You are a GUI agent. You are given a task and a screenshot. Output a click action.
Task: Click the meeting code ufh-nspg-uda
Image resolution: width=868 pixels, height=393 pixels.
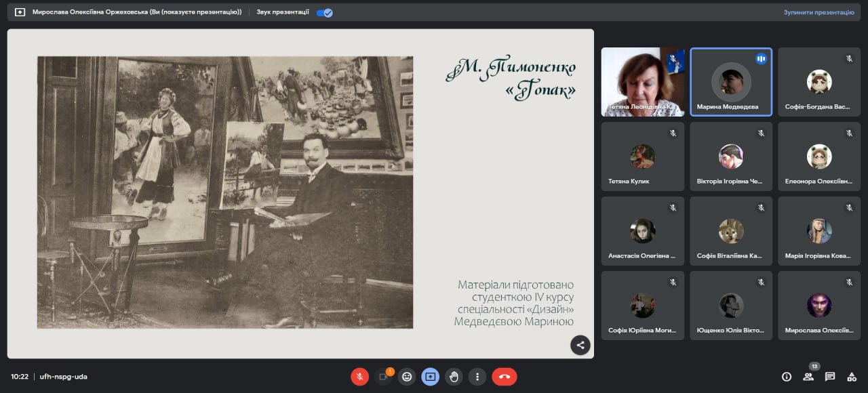64,377
